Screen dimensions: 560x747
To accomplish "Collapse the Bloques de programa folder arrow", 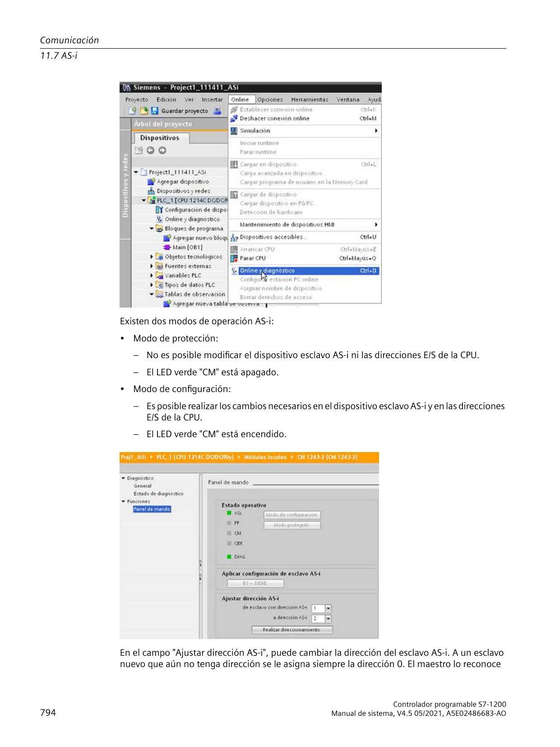I will 152,229.
